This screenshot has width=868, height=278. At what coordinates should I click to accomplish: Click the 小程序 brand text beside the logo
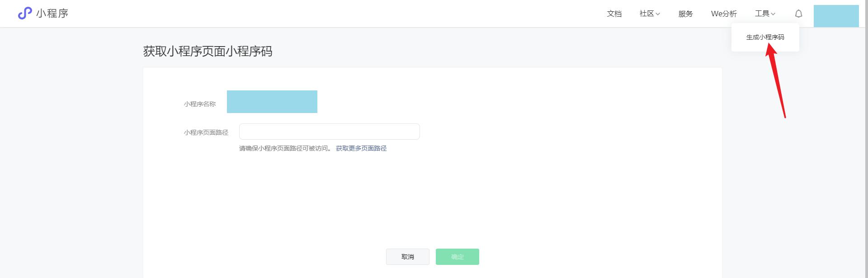pos(52,14)
